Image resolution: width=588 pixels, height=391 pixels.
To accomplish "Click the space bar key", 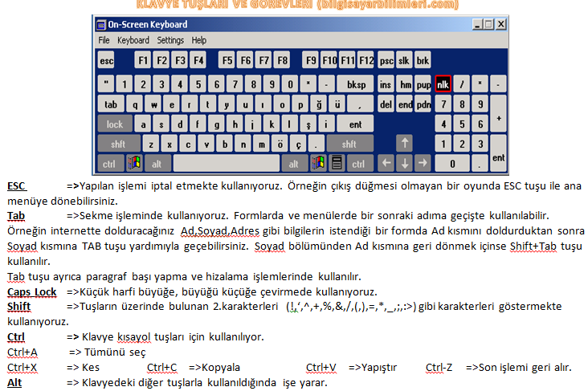I will (x=227, y=163).
